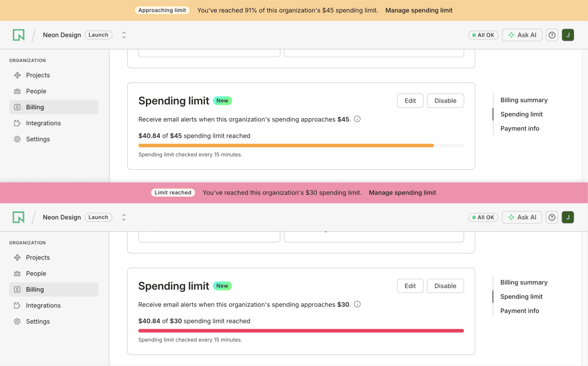Open Projects in the sidebar under orange banner

(x=38, y=75)
